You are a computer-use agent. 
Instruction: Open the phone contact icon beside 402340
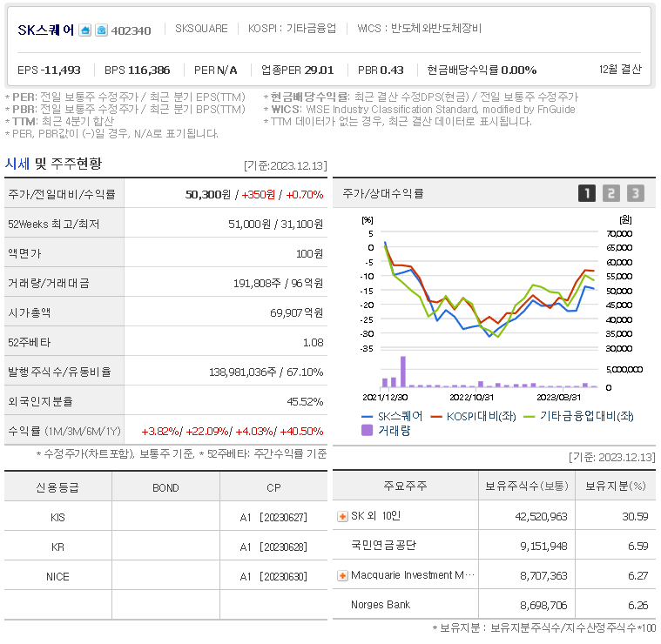click(x=101, y=30)
